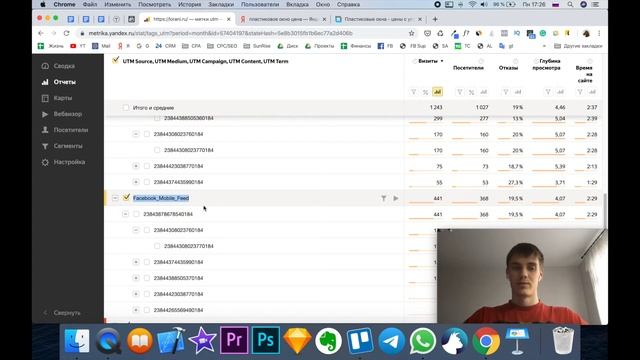Expand the 23844388505370184 row
Image resolution: width=640 pixels, height=360 pixels.
136,278
